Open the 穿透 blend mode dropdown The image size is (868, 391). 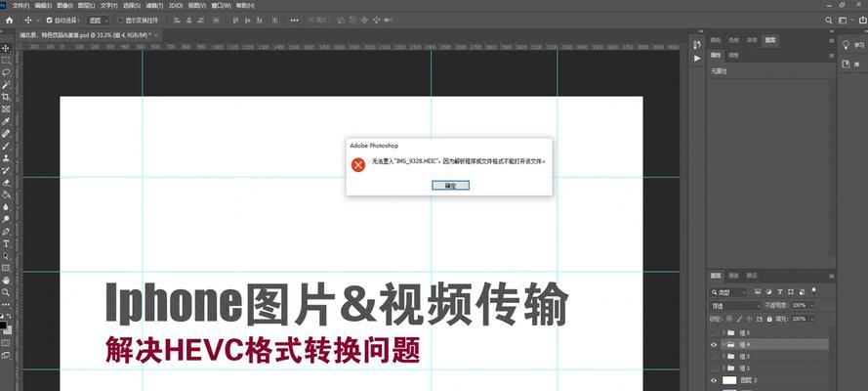(x=735, y=305)
